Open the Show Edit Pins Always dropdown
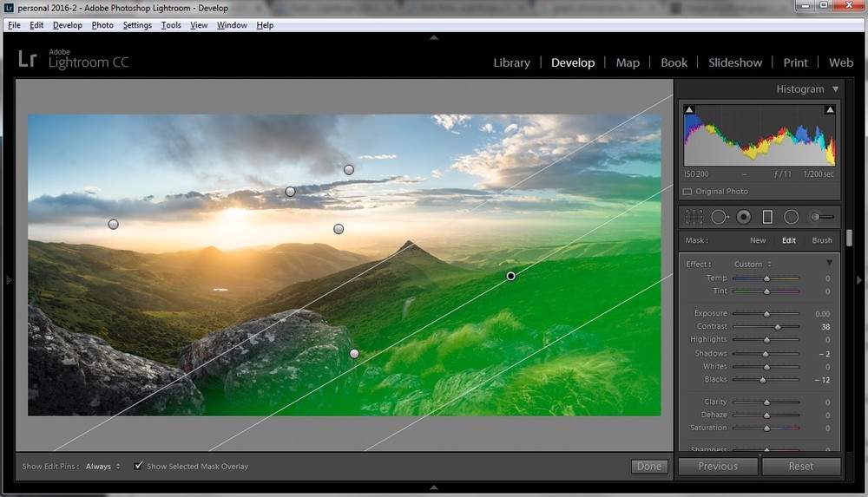 (x=103, y=467)
